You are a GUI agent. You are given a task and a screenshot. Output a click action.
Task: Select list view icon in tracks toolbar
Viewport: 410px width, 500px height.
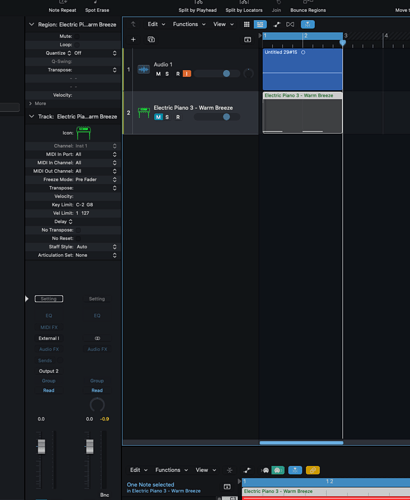(260, 24)
